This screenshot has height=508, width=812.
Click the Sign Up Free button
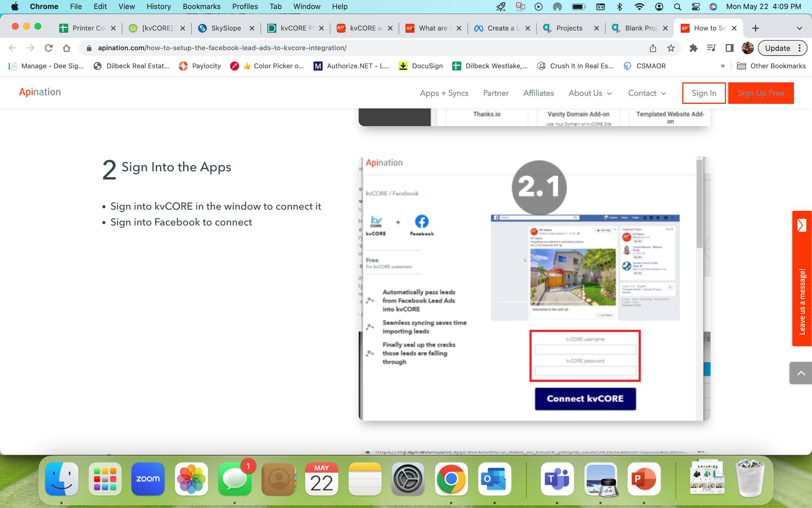click(761, 93)
